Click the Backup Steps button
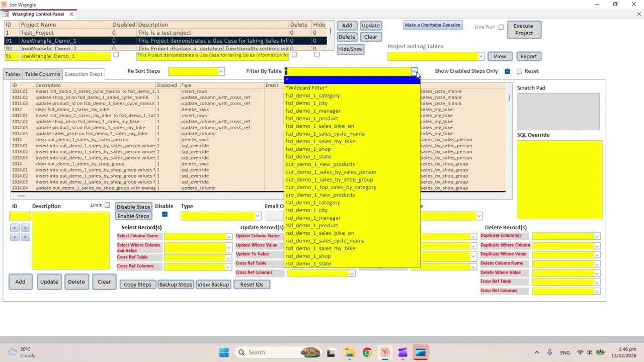 click(x=176, y=285)
